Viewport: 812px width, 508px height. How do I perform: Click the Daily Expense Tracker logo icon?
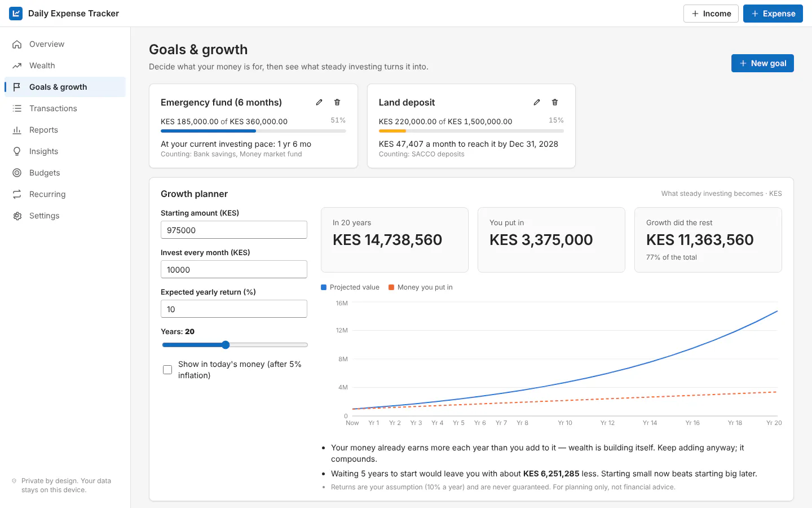tap(16, 14)
